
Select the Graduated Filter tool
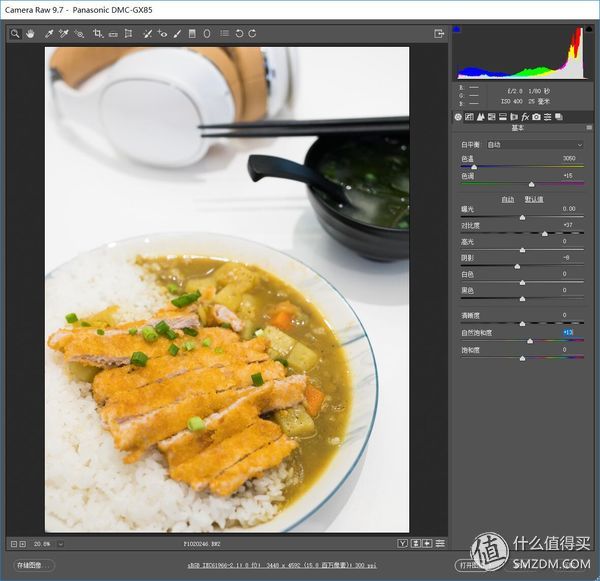click(x=192, y=34)
